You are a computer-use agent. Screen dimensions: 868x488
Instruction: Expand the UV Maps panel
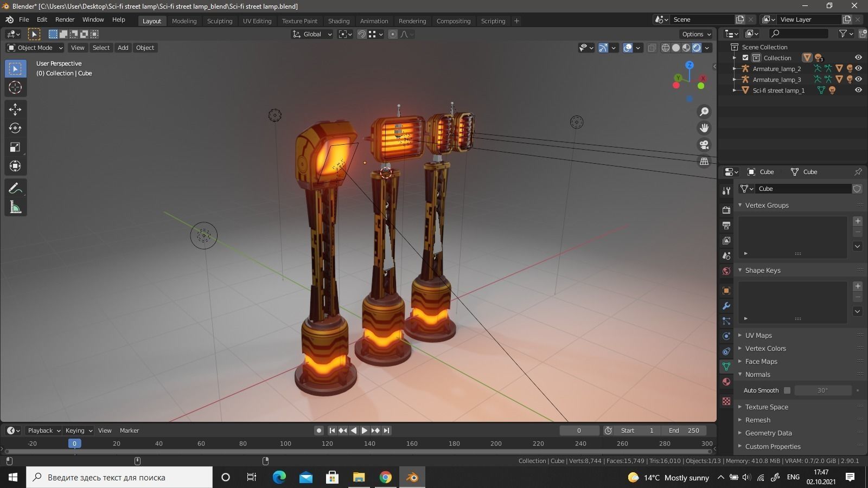coord(758,336)
